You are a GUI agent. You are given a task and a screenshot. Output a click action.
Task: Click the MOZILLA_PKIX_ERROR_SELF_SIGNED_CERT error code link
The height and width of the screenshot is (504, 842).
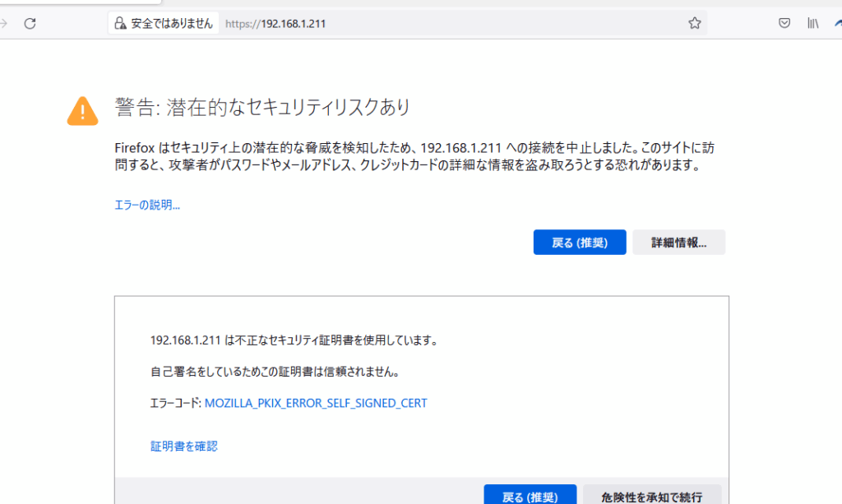(316, 404)
